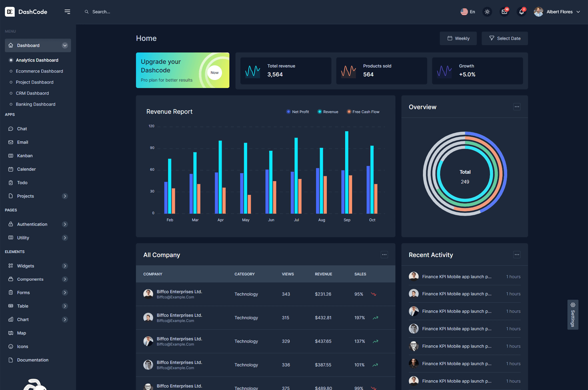Click the Components icon
Screen dimensions: 588x390
point(11,279)
